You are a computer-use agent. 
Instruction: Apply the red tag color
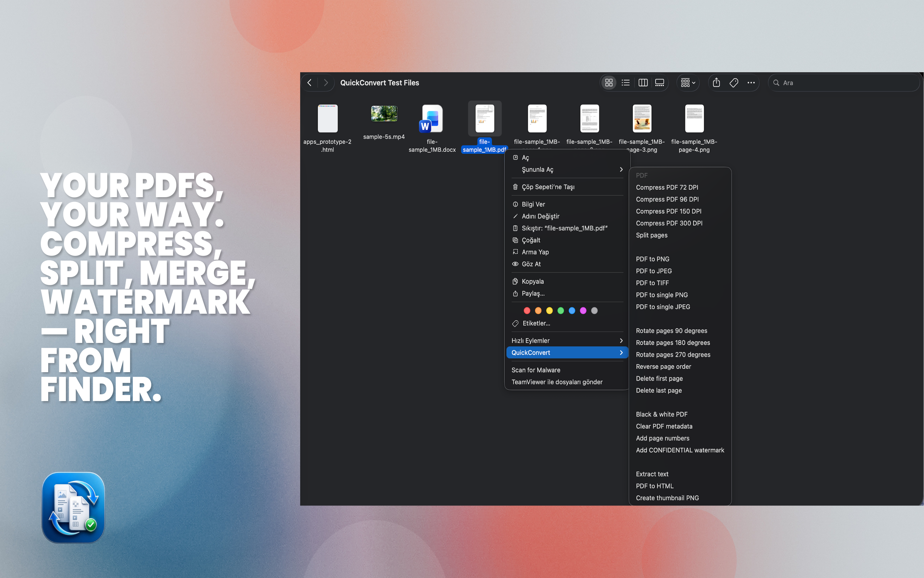coord(527,311)
